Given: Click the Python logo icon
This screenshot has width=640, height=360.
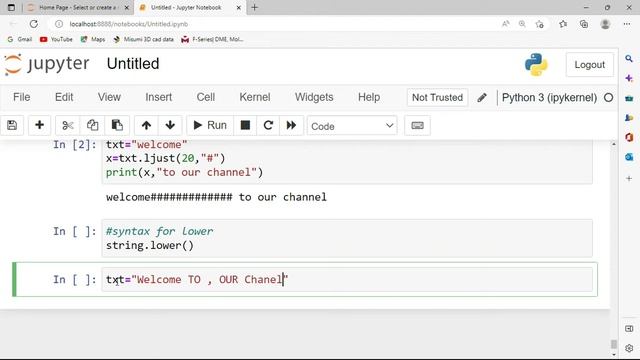Looking at the screenshot, I should [x=536, y=64].
